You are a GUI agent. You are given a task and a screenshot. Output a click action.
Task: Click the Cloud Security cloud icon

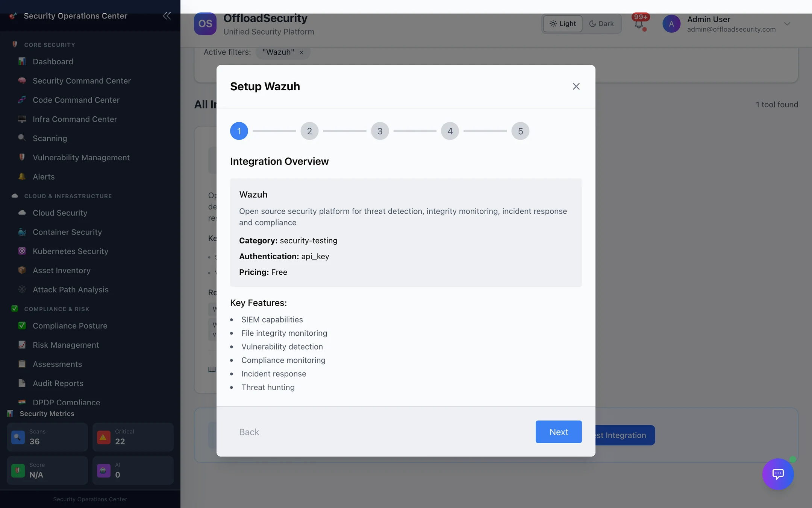click(x=22, y=213)
